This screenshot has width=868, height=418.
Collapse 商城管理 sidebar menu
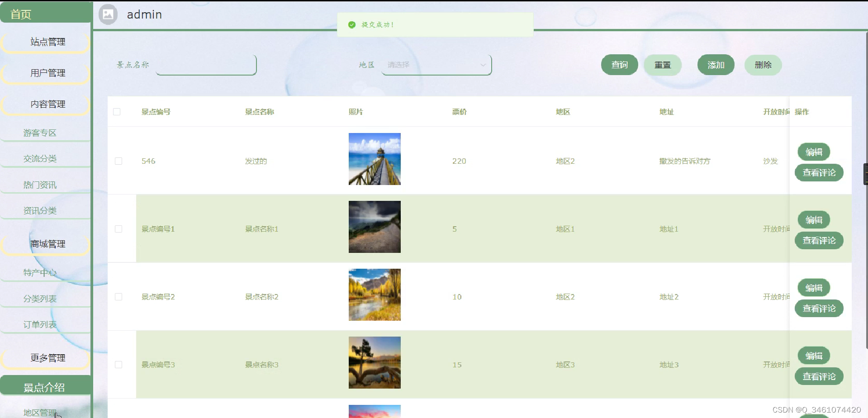[x=46, y=244]
